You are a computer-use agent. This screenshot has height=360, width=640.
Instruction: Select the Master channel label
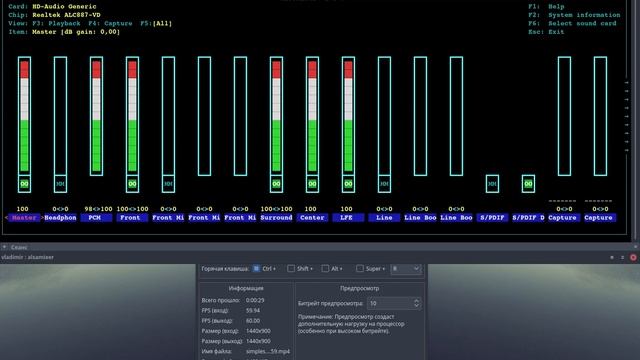click(x=24, y=218)
